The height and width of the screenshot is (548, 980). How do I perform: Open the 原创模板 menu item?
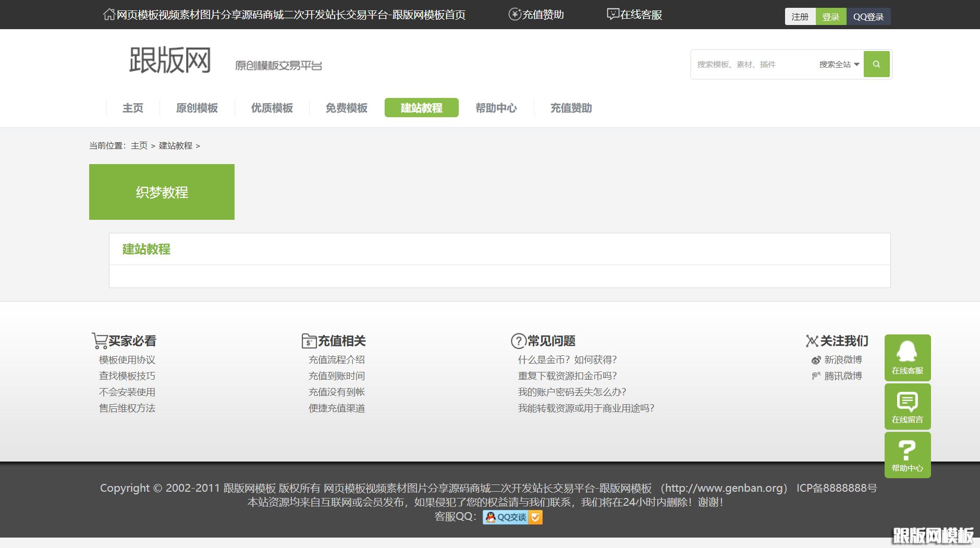click(x=197, y=108)
